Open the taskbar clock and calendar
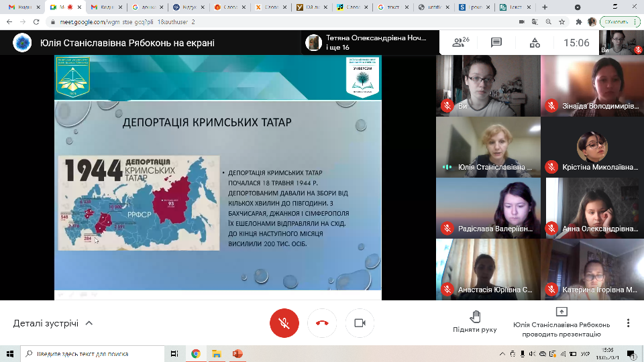The width and height of the screenshot is (644, 362). [608, 354]
